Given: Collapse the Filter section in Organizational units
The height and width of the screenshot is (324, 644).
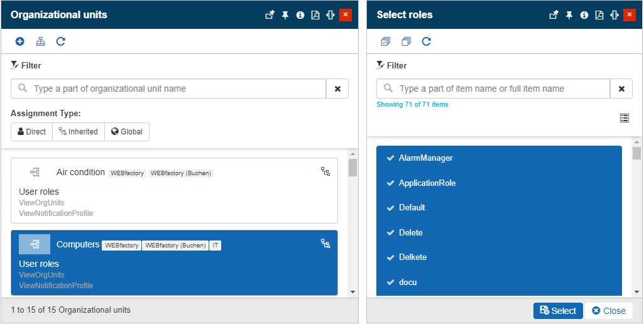Looking at the screenshot, I should coord(26,65).
